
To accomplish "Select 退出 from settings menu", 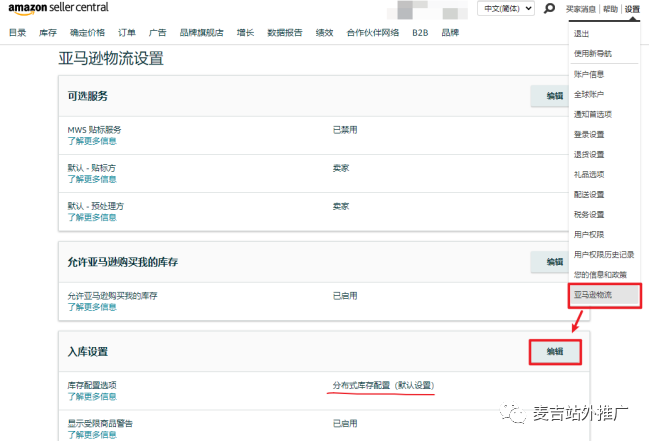I will (581, 34).
